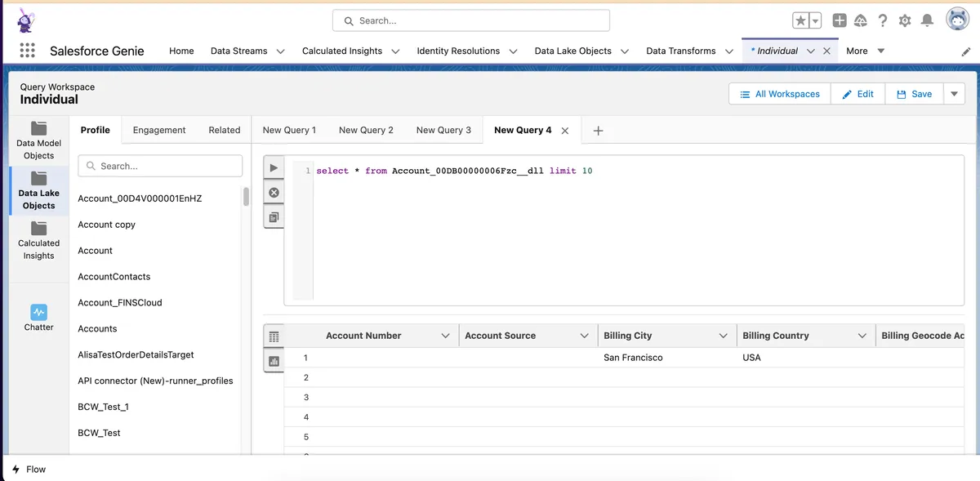Close the Individual workspace tab
980x481 pixels.
pos(826,51)
